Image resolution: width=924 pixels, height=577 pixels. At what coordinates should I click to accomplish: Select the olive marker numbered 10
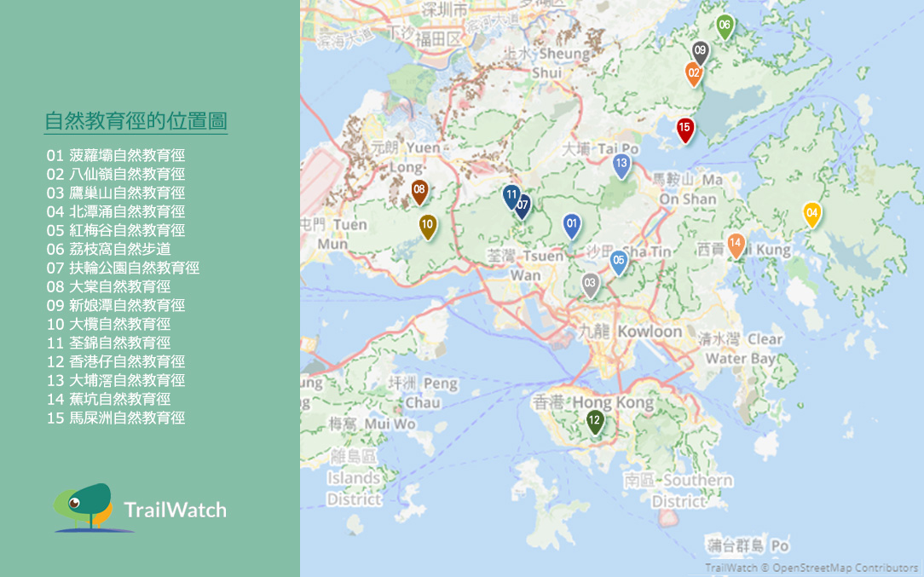pos(428,226)
